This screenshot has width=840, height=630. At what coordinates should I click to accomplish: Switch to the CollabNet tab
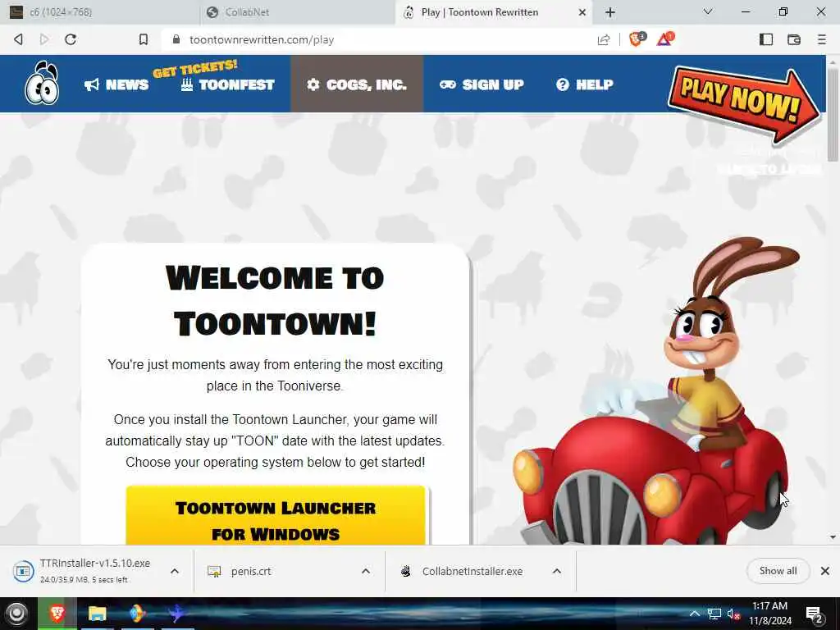click(x=297, y=11)
